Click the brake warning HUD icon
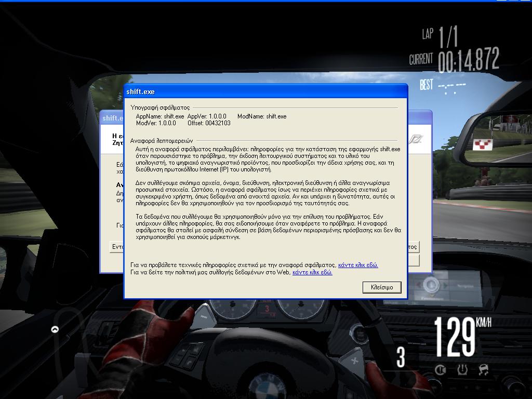The image size is (532, 399). [441, 369]
